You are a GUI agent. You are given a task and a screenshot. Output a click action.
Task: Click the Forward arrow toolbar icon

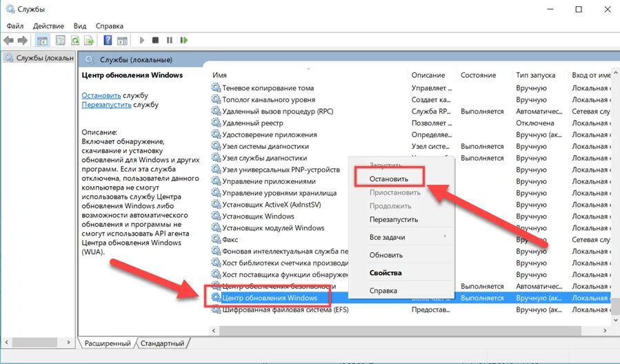point(23,40)
